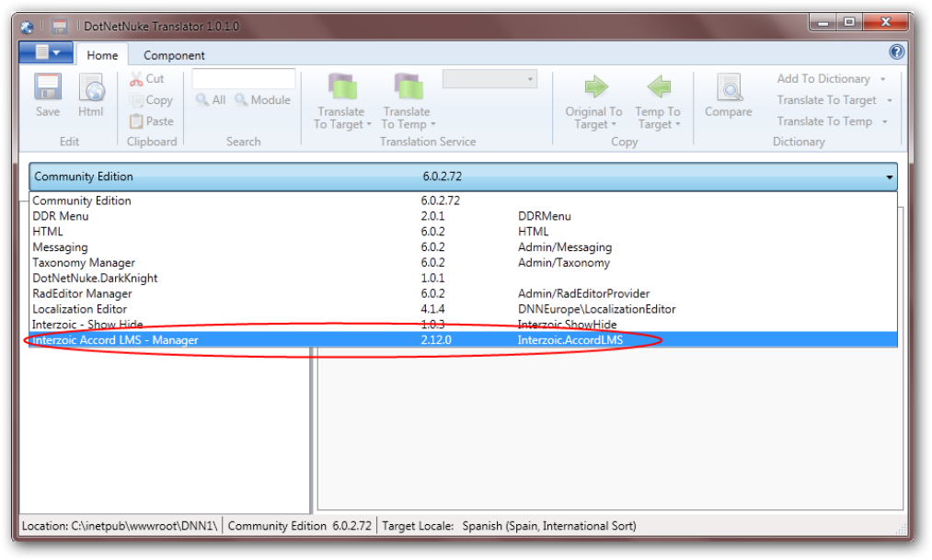Image resolution: width=932 pixels, height=560 pixels.
Task: Expand the Translate To Temp dictionary arrow
Action: coord(885,121)
